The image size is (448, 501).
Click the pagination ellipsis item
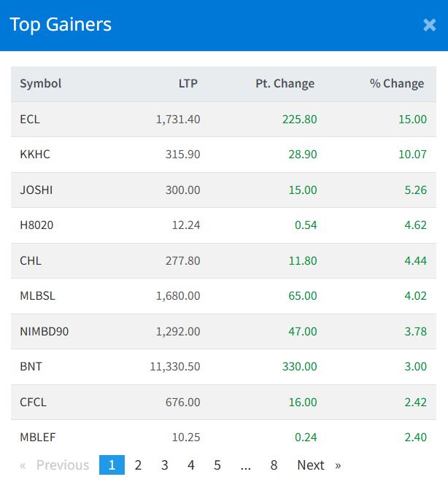pyautogui.click(x=246, y=466)
